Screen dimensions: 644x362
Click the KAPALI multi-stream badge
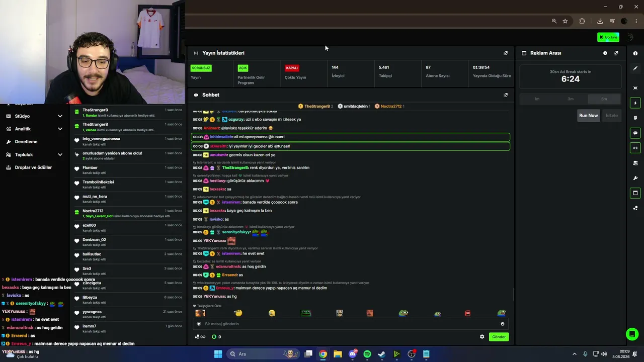[292, 68]
